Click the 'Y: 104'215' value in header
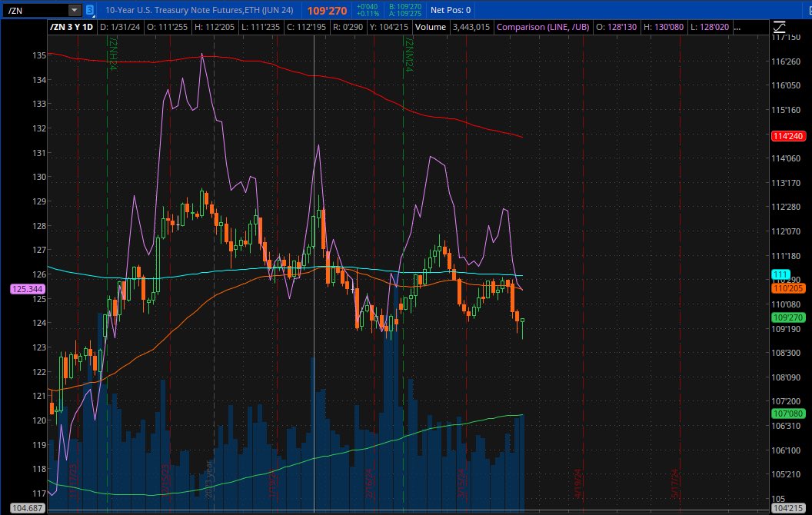 [x=389, y=27]
